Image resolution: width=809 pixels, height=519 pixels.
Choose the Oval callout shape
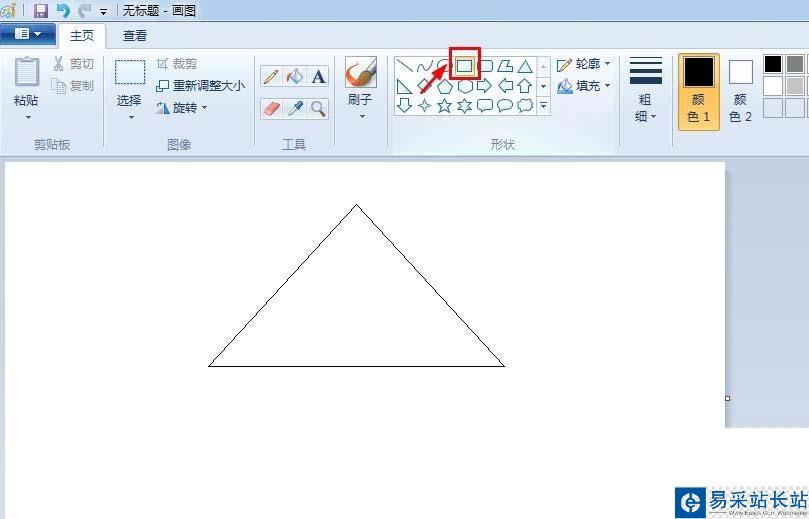click(x=505, y=105)
